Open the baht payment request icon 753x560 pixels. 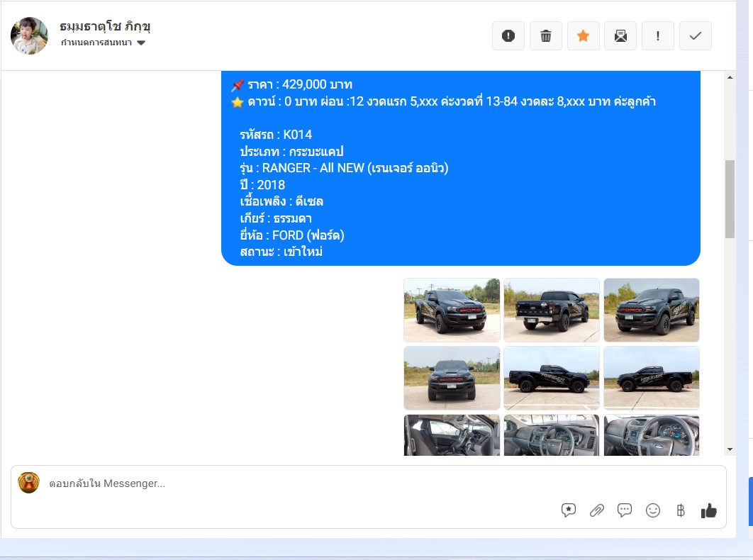pyautogui.click(x=681, y=510)
